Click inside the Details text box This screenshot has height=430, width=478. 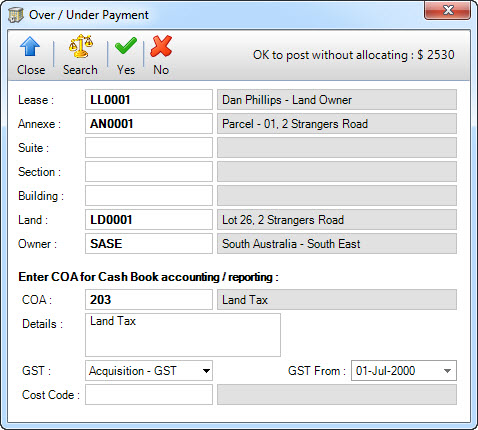pos(183,335)
